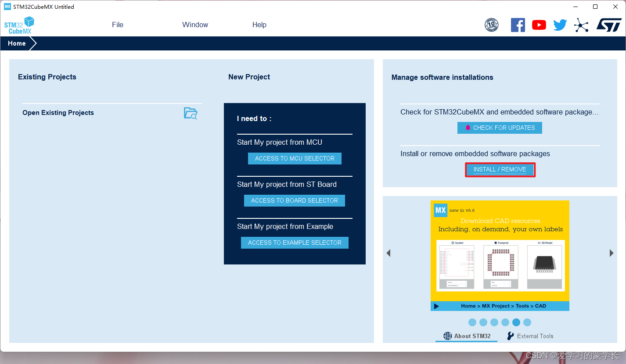Click the 'Start My project from Example' text
The image size is (626, 364).
tap(285, 226)
